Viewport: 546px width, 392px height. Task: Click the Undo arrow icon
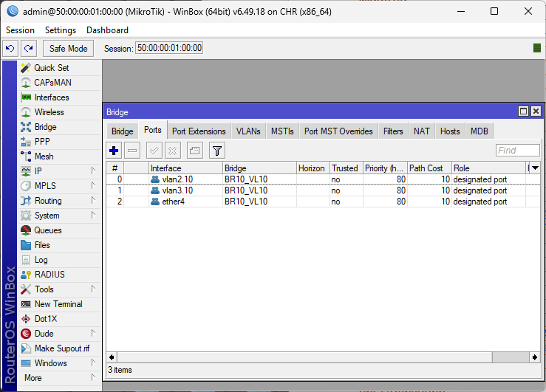pos(10,48)
